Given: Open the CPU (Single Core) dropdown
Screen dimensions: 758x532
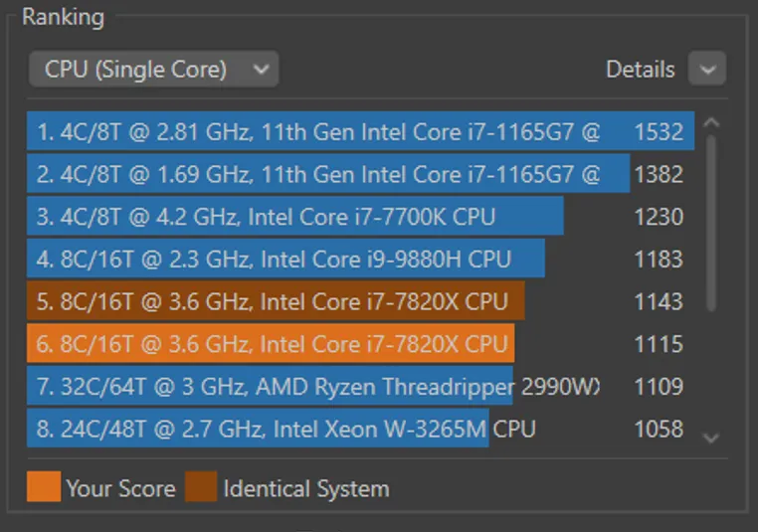Looking at the screenshot, I should click(153, 70).
